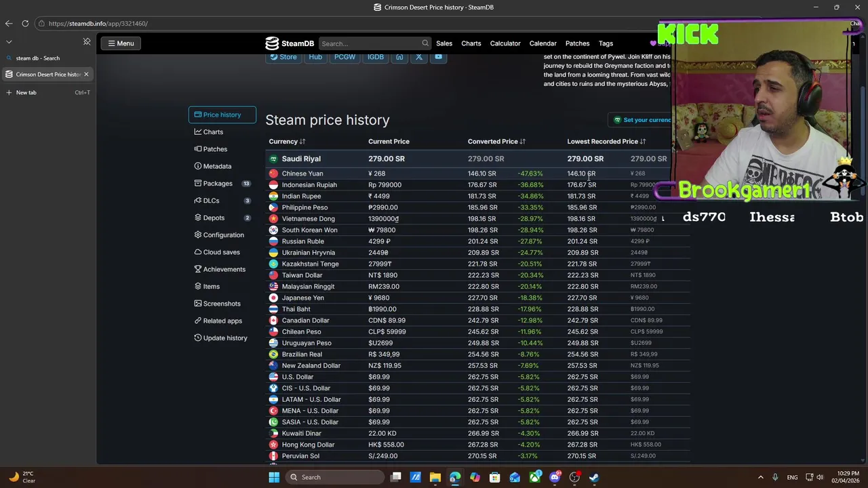Open the Tags nav item
Viewport: 868px width, 488px height.
[x=606, y=43]
